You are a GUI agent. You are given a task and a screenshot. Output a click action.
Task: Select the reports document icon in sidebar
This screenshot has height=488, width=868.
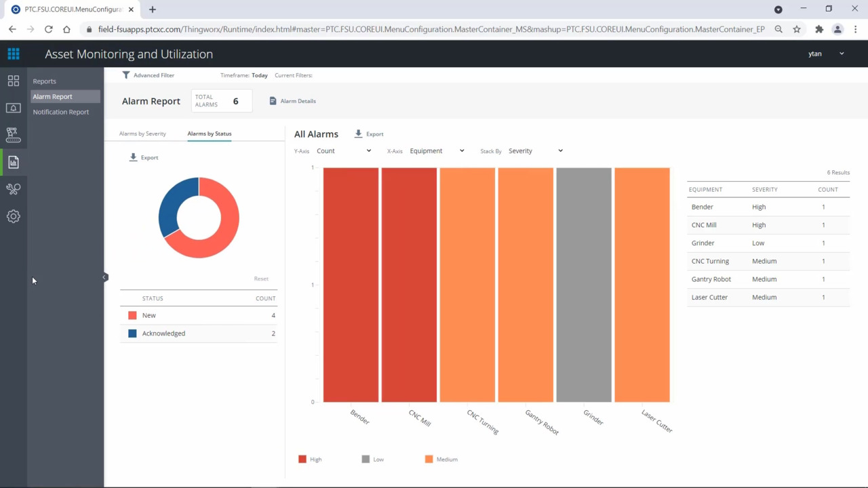click(x=14, y=161)
